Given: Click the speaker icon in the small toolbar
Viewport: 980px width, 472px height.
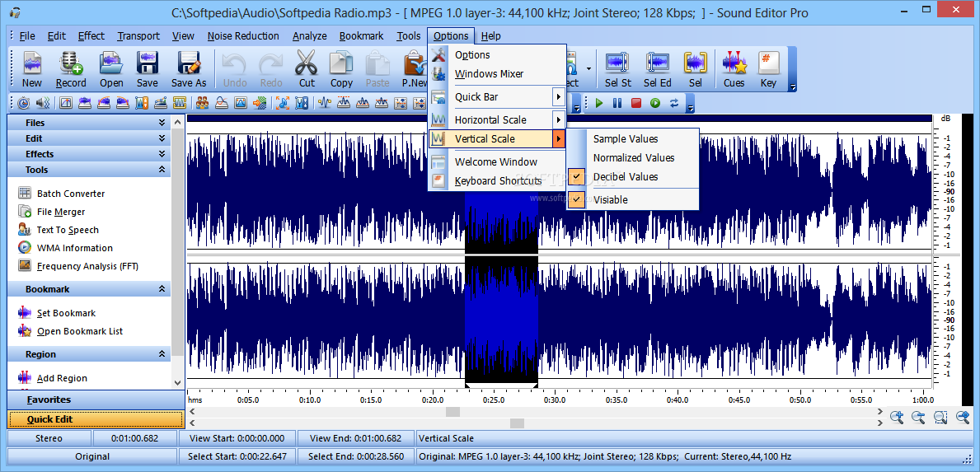Looking at the screenshot, I should click(x=43, y=103).
